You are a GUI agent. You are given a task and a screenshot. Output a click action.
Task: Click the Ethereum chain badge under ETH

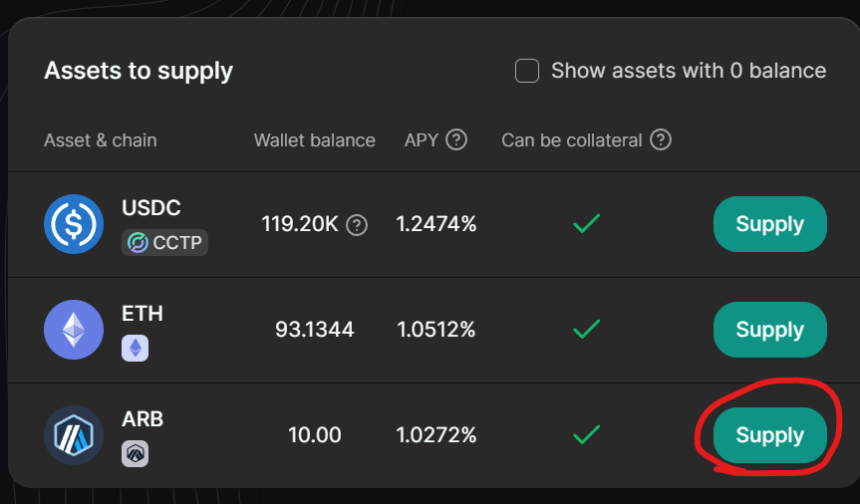pos(135,348)
